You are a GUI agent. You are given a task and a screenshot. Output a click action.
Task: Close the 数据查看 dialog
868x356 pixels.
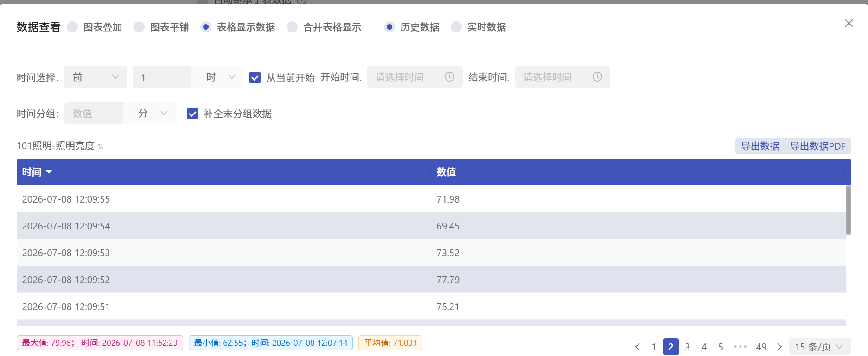(x=849, y=23)
